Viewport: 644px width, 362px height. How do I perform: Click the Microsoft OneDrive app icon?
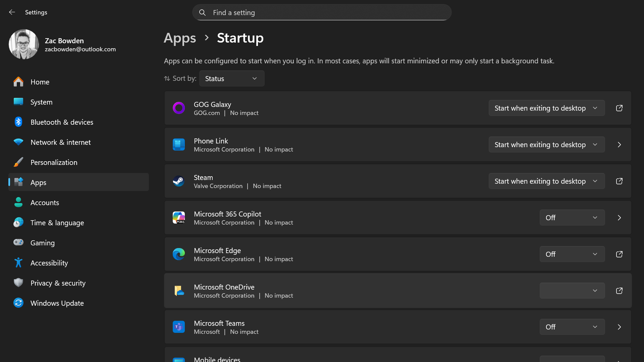[179, 291]
